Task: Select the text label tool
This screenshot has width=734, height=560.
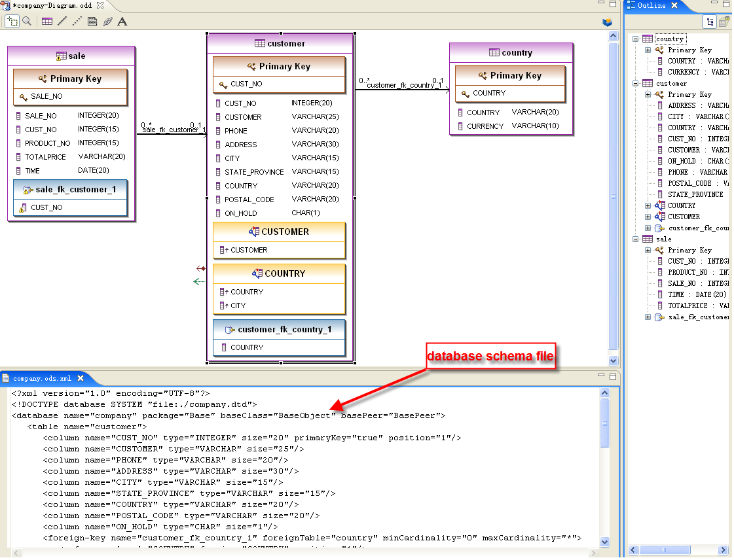Action: (122, 22)
